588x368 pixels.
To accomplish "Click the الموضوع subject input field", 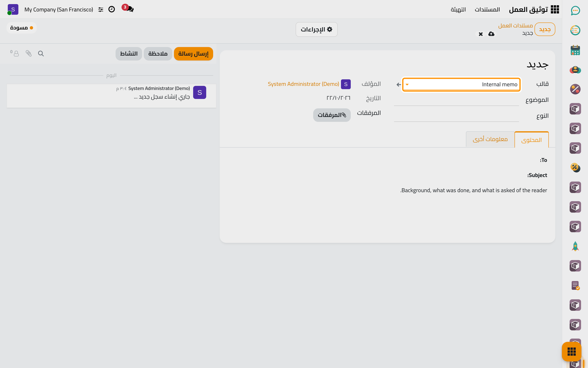I will click(456, 100).
